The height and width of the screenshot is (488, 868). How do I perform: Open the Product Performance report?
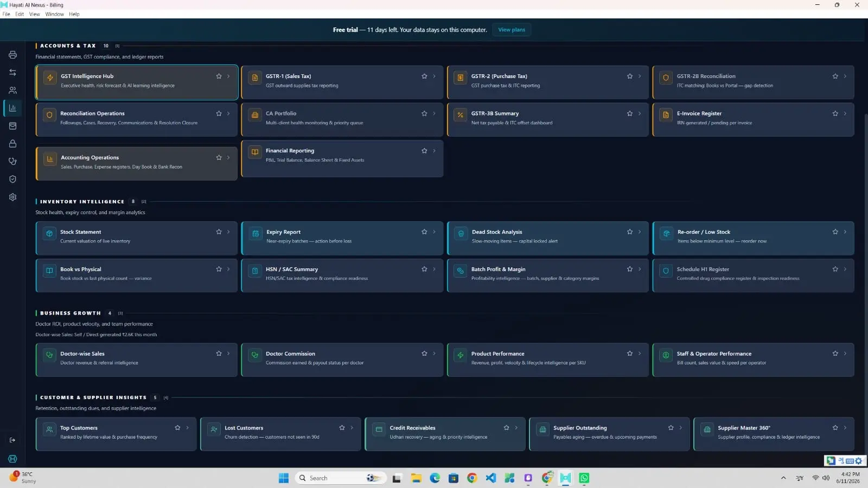[x=548, y=359]
